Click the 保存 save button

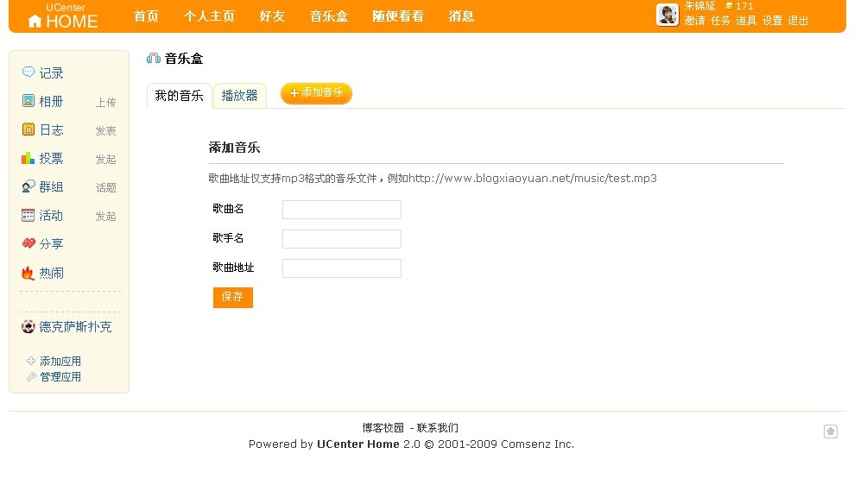tap(233, 297)
